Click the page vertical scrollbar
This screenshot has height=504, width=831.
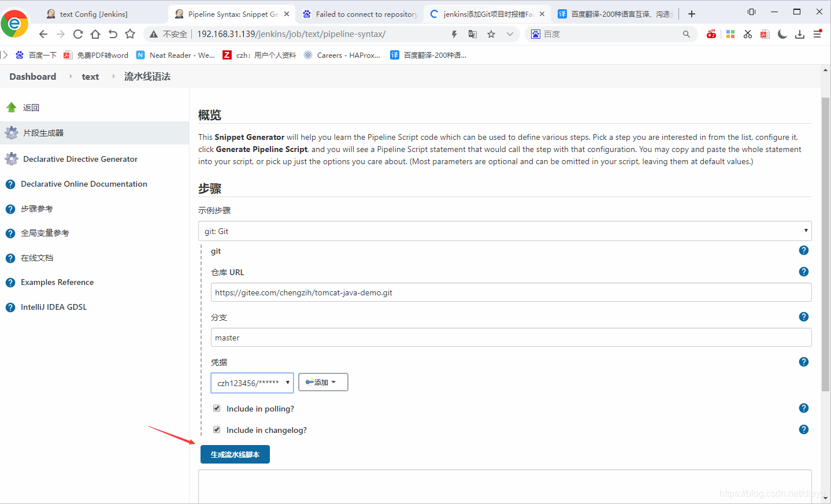pos(825,244)
